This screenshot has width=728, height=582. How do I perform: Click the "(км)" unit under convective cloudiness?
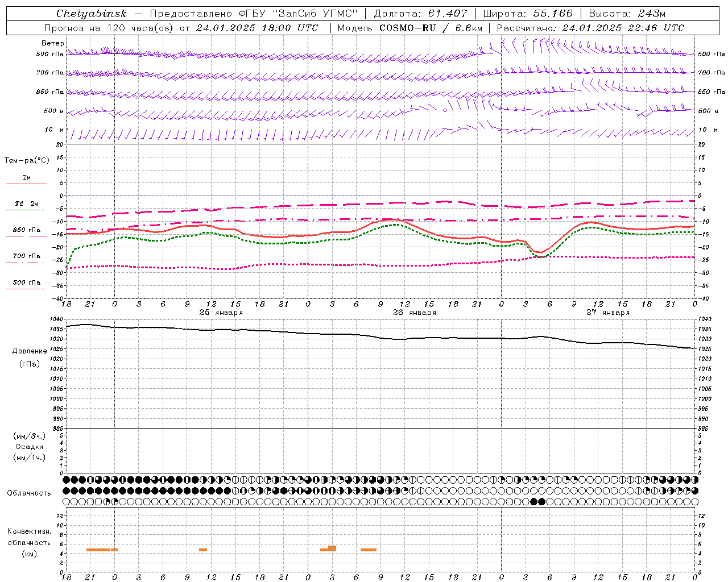(29, 554)
